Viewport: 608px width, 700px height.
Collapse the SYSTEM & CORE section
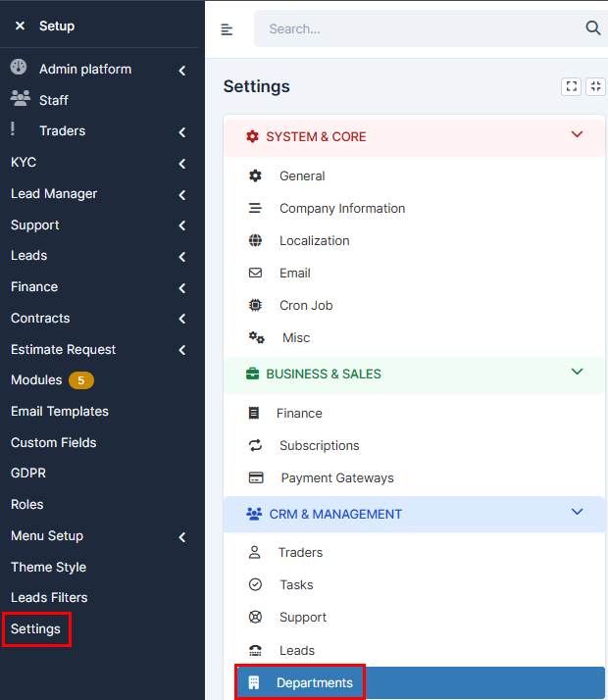point(577,135)
